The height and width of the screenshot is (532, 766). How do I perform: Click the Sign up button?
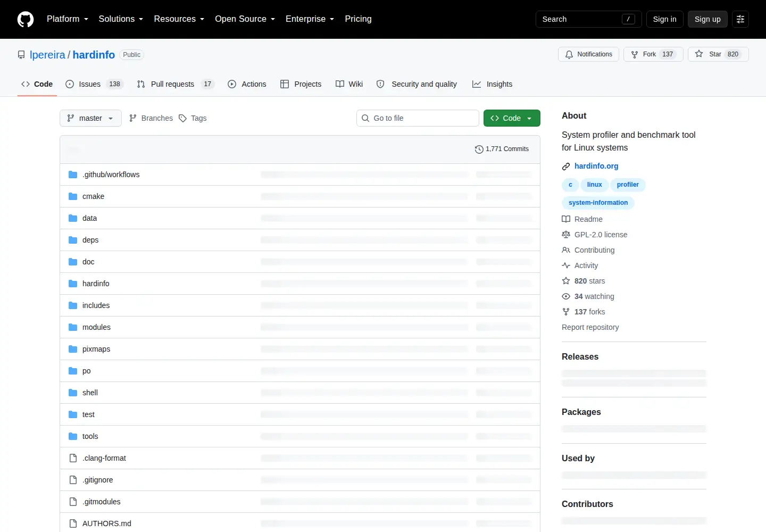[x=707, y=19]
